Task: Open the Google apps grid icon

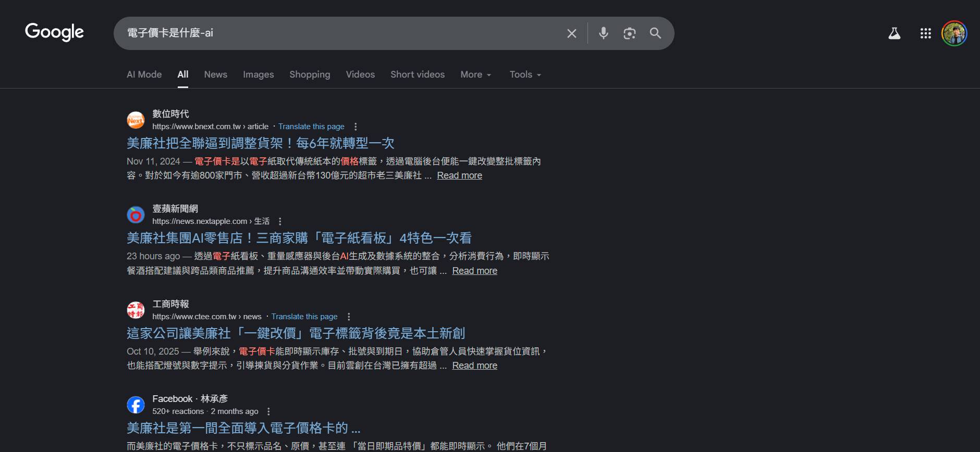Action: pos(925,33)
